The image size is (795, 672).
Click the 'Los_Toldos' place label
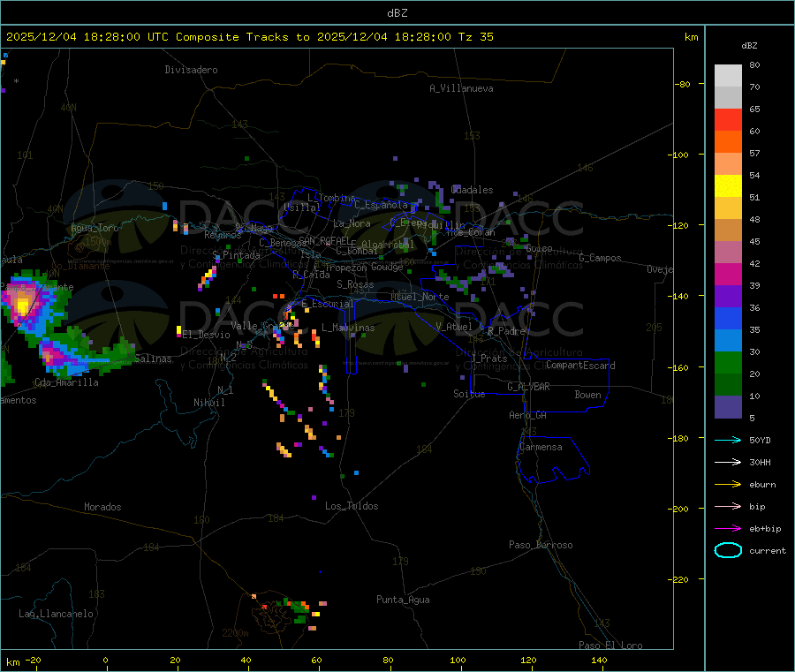(x=352, y=506)
